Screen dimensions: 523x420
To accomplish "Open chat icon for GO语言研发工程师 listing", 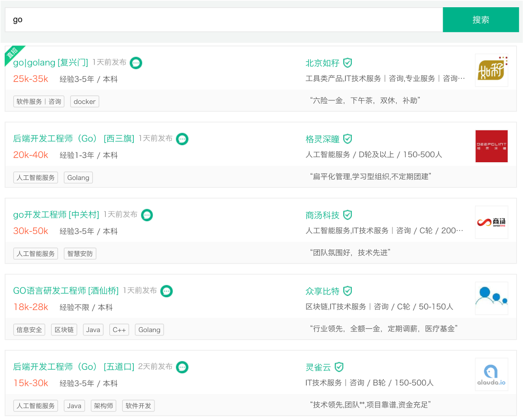I will coord(167,291).
